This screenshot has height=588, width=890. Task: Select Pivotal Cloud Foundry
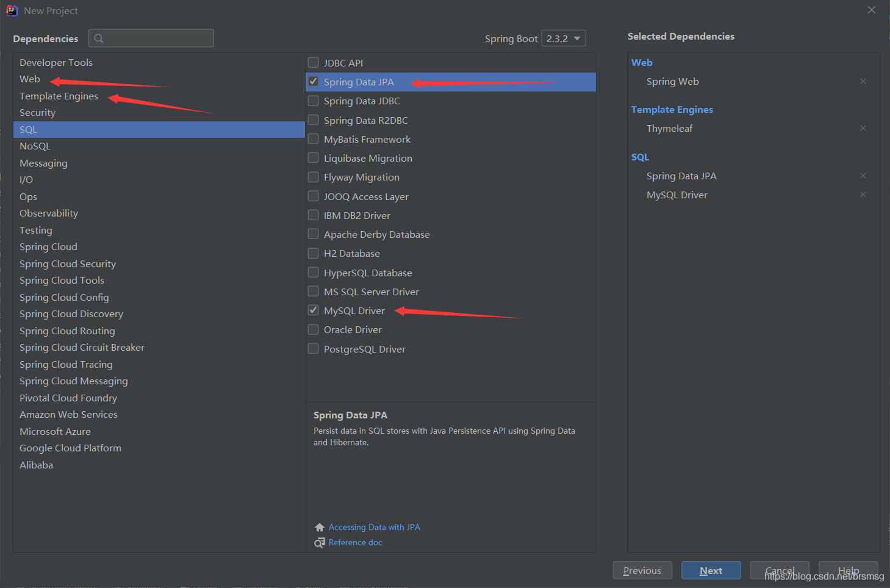click(159, 398)
